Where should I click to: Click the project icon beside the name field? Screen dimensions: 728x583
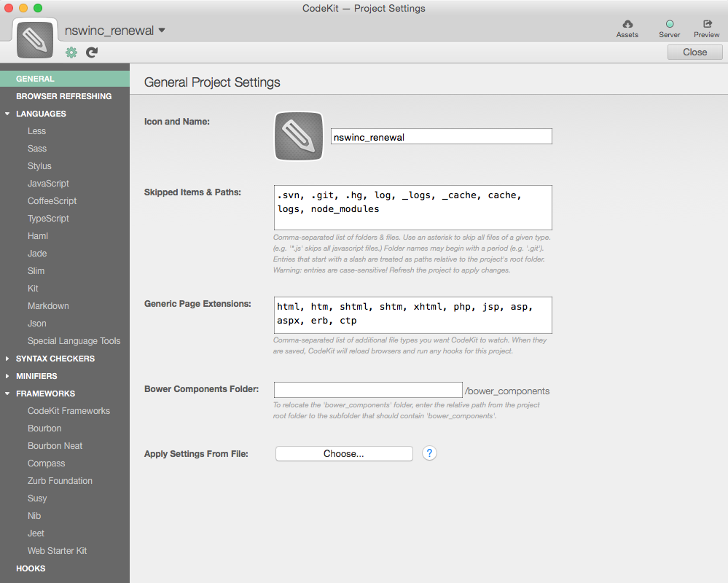(299, 136)
